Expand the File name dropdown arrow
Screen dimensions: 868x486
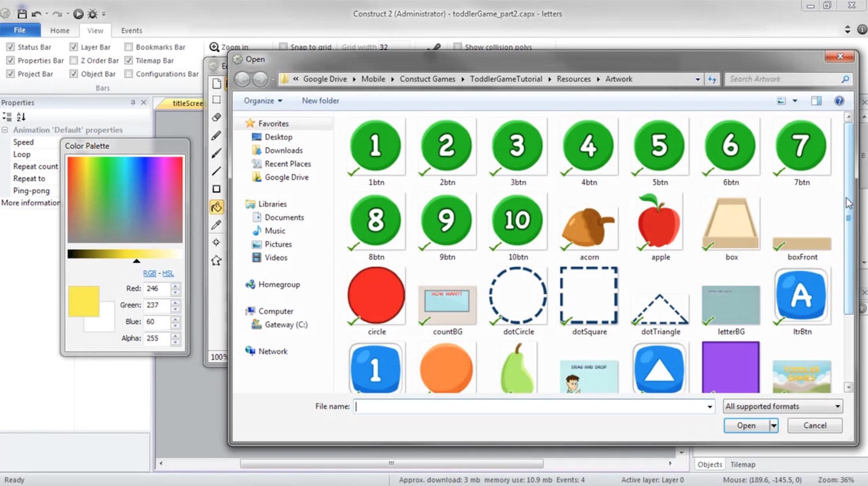(x=709, y=407)
